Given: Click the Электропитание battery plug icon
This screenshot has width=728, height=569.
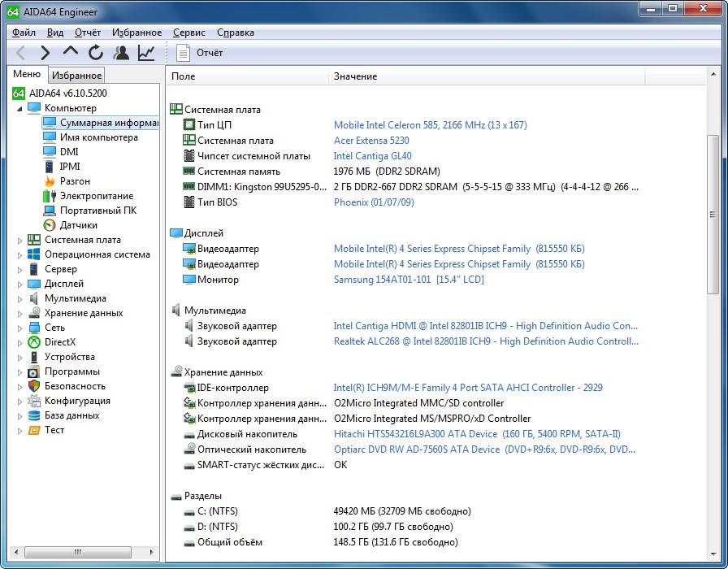Looking at the screenshot, I should click(50, 196).
